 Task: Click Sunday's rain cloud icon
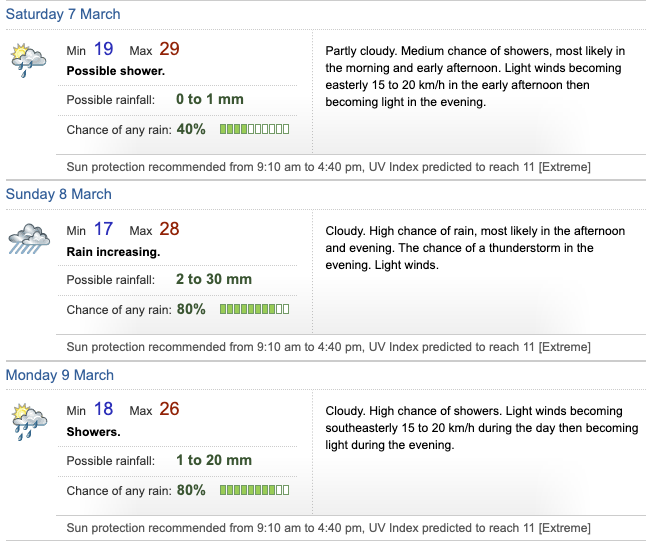[x=28, y=240]
